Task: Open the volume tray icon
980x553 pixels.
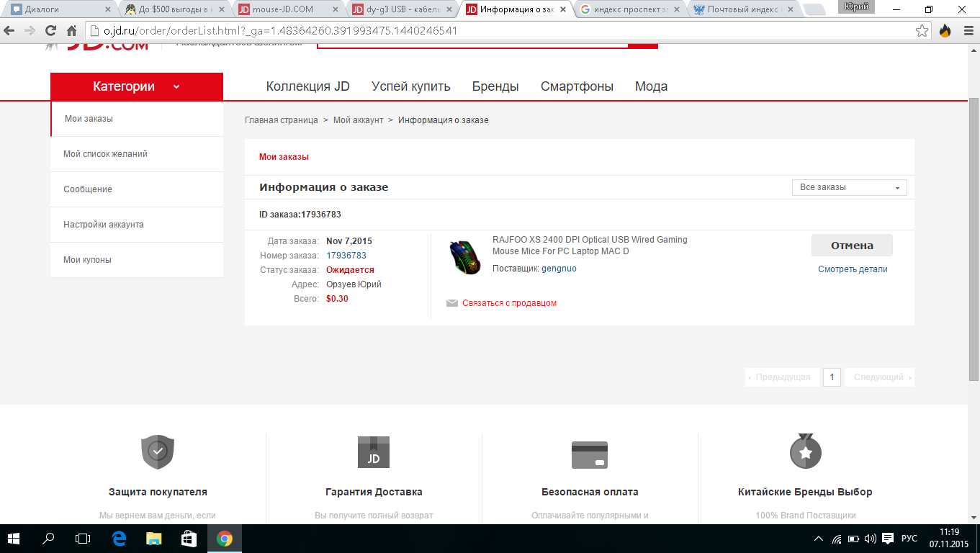Action: (870, 539)
